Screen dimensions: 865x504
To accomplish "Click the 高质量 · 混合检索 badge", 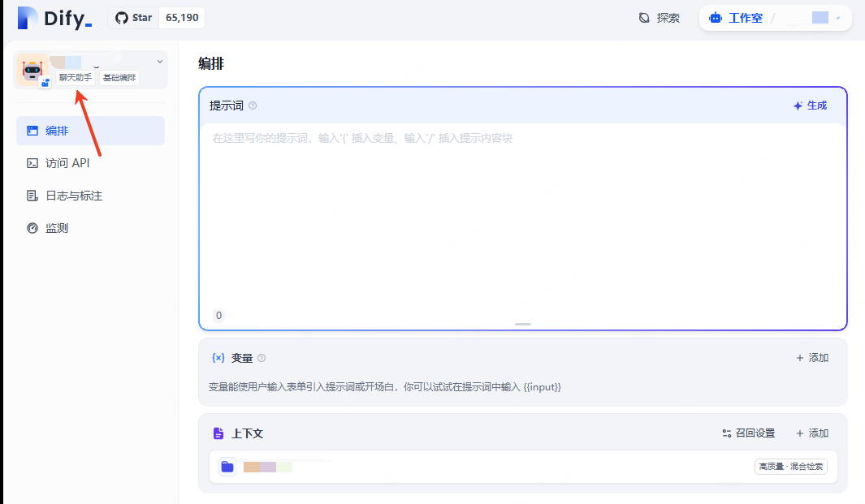I will pos(791,467).
